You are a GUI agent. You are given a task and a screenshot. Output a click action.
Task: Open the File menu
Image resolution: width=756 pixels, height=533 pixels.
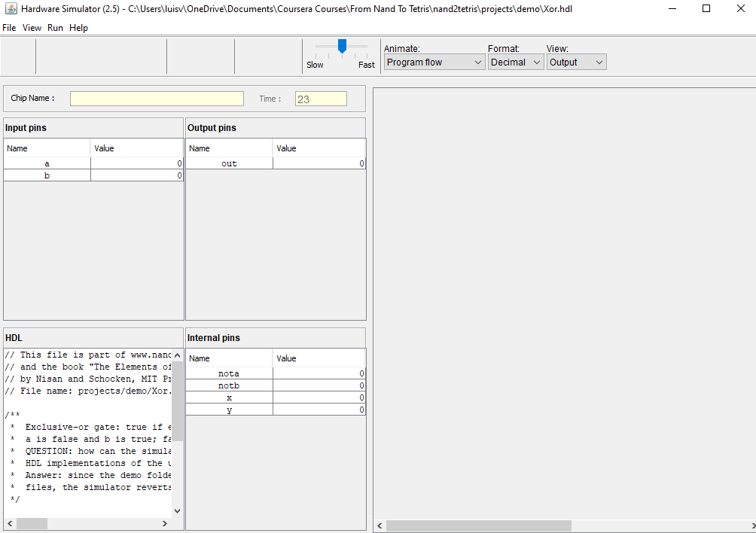click(9, 28)
